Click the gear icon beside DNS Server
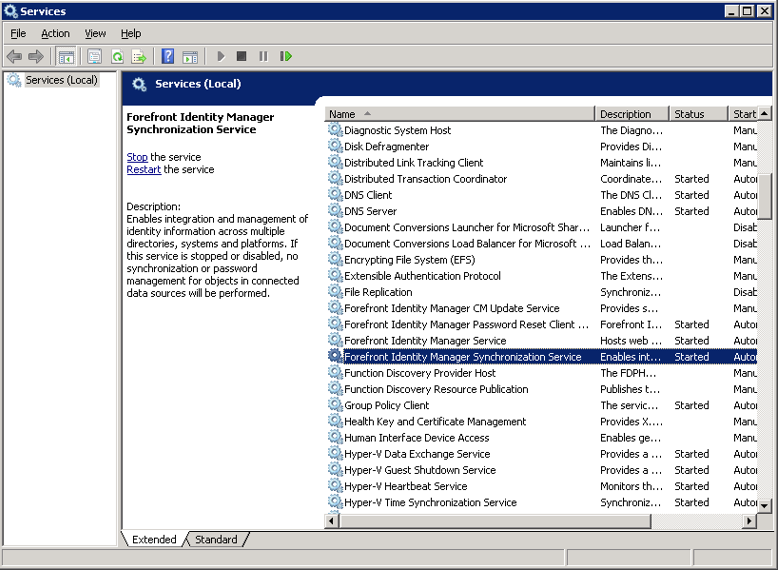The width and height of the screenshot is (778, 570). [x=335, y=211]
